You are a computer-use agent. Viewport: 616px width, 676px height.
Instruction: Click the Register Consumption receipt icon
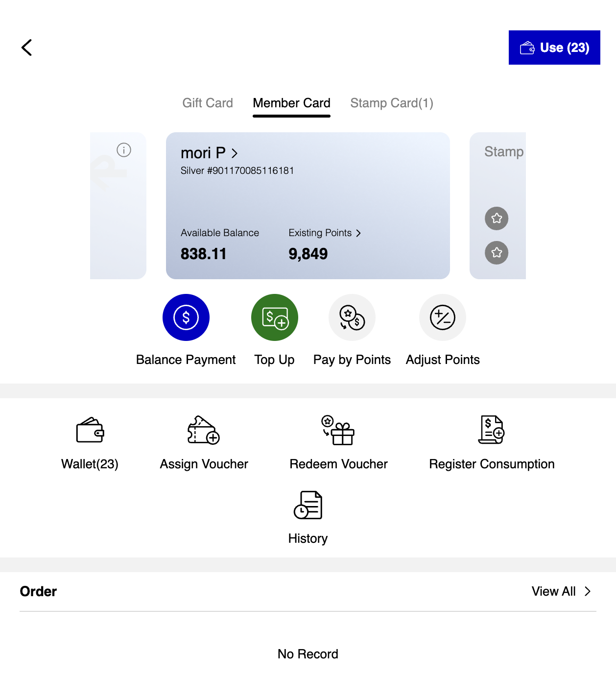[x=492, y=430]
